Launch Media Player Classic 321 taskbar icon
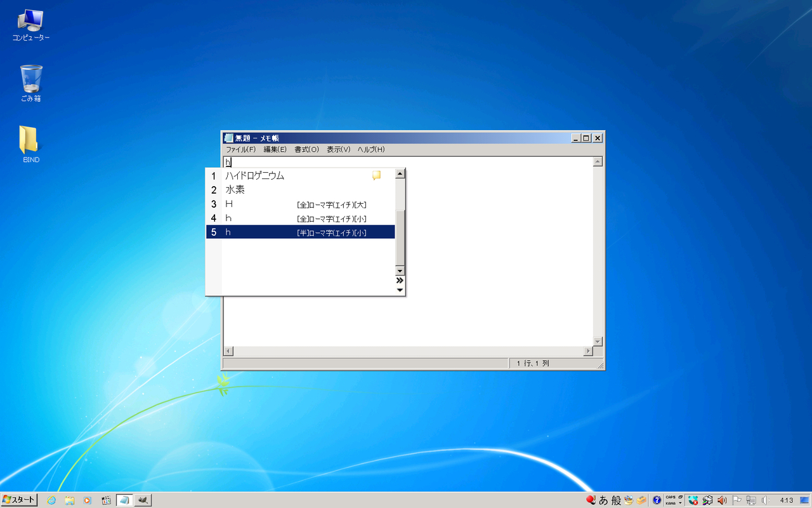812x508 pixels. (106, 500)
